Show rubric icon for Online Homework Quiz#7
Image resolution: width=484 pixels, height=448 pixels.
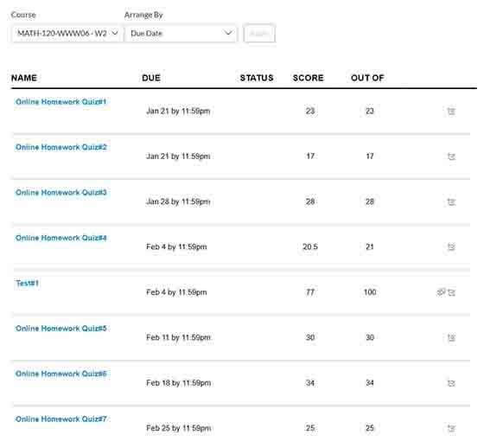click(x=451, y=428)
